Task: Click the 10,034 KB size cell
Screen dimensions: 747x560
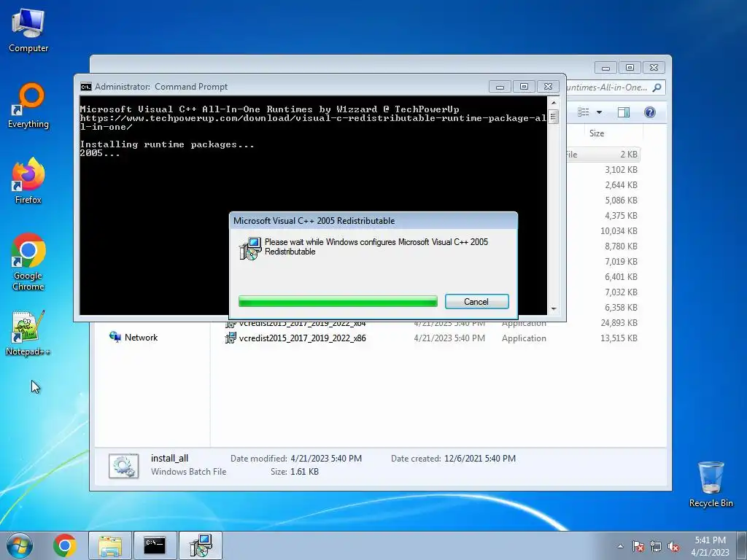Action: click(x=619, y=231)
